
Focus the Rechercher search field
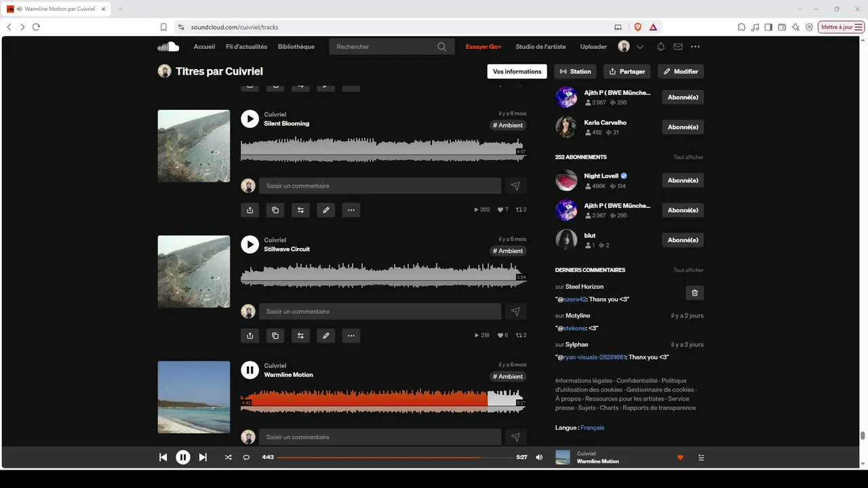pyautogui.click(x=392, y=47)
